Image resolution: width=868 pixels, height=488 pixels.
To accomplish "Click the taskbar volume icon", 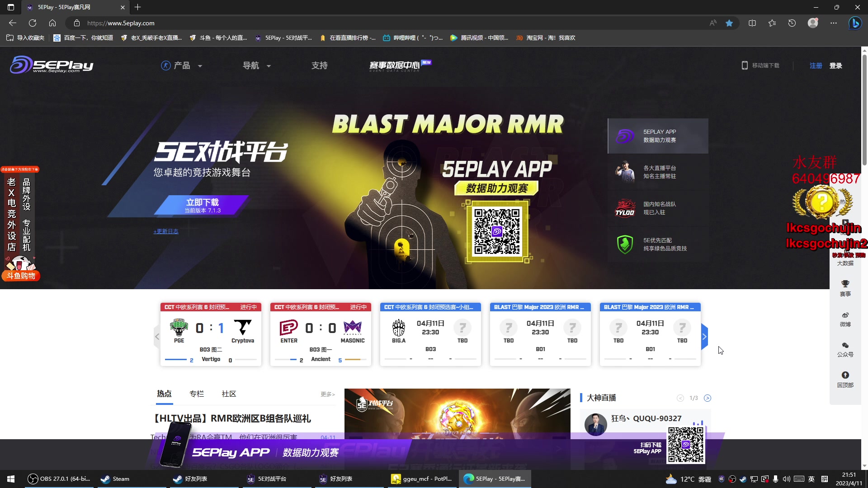I will [x=787, y=479].
